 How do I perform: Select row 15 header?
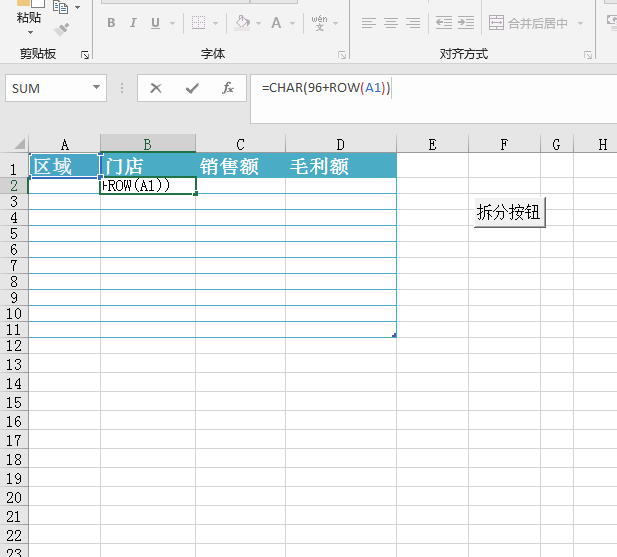[x=14, y=402]
